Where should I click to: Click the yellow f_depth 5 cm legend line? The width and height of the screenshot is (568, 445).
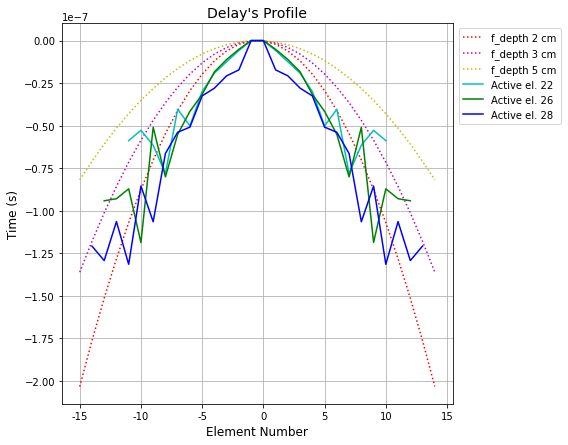click(x=473, y=69)
